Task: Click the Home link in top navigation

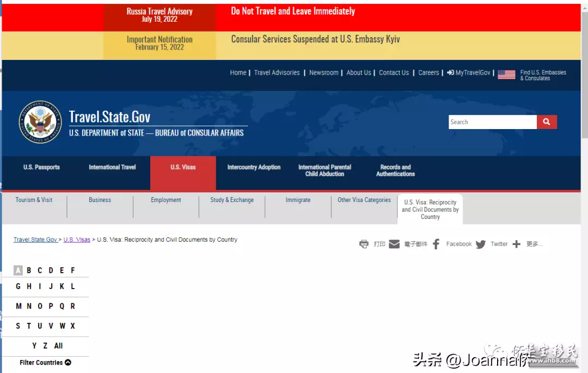Action: [238, 72]
